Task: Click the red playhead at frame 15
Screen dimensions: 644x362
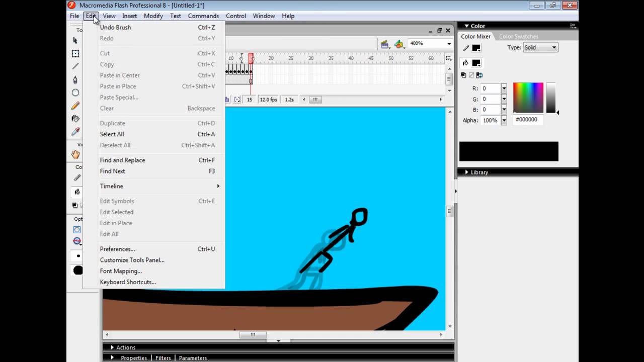Action: click(x=251, y=58)
